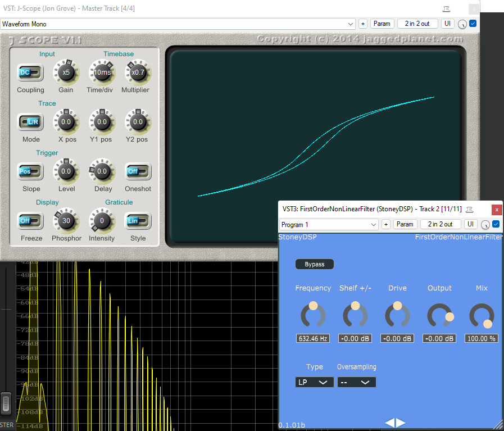The image size is (504, 431).
Task: Close the FirstOrderNonLinearFilter window
Action: point(497,210)
